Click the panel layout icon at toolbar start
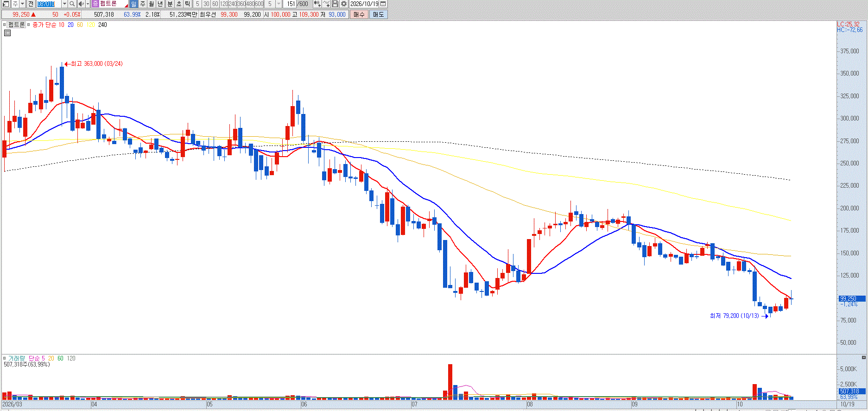 [x=6, y=4]
